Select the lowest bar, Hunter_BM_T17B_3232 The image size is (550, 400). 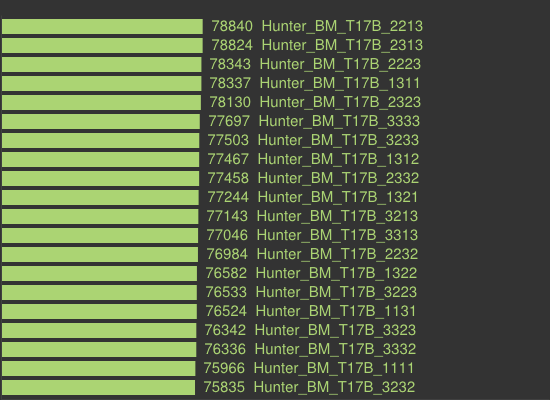99,387
